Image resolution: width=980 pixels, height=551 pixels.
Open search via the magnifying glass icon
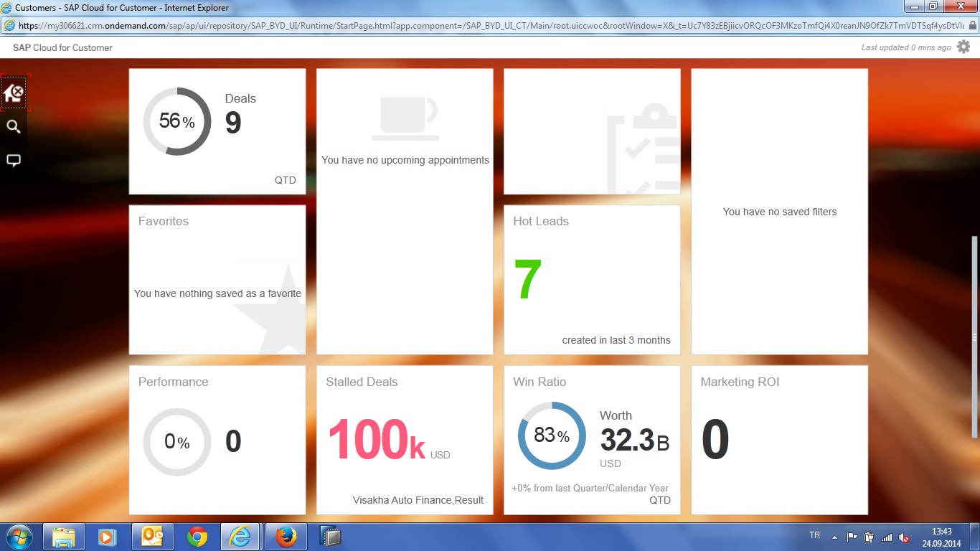point(13,127)
